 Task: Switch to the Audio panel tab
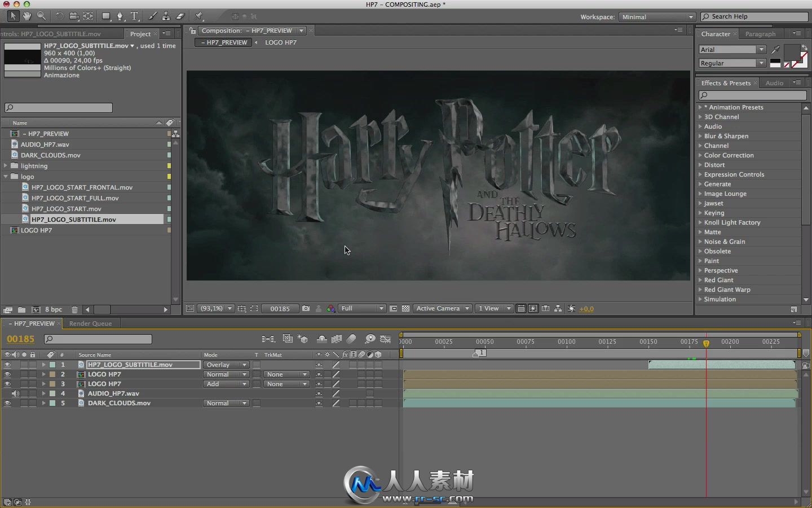[774, 83]
